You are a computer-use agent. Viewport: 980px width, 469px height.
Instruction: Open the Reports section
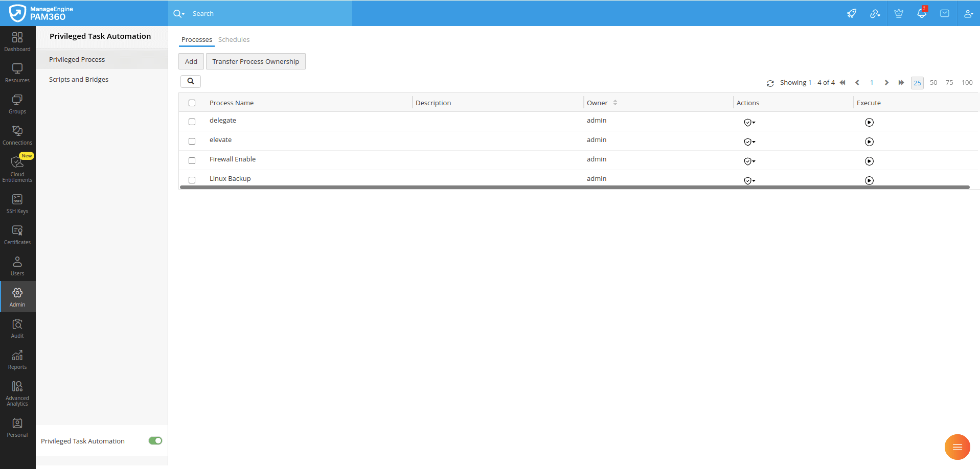[x=17, y=358]
